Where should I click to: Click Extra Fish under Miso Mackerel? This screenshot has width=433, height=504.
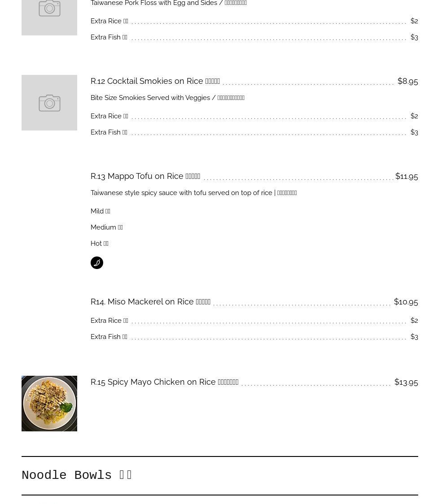click(x=109, y=337)
